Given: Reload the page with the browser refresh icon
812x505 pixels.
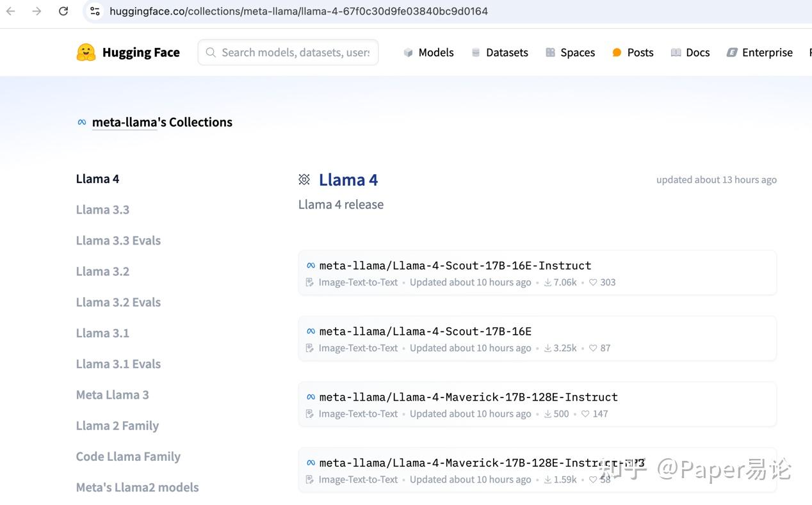Looking at the screenshot, I should (63, 11).
